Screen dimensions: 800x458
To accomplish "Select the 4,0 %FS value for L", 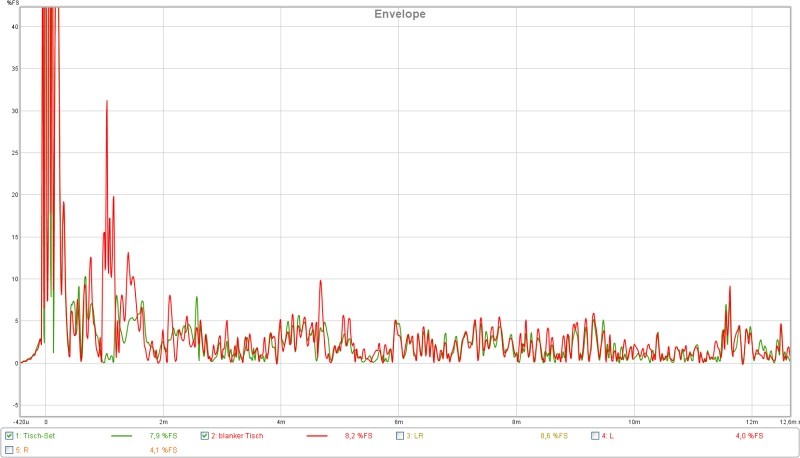I will (749, 436).
